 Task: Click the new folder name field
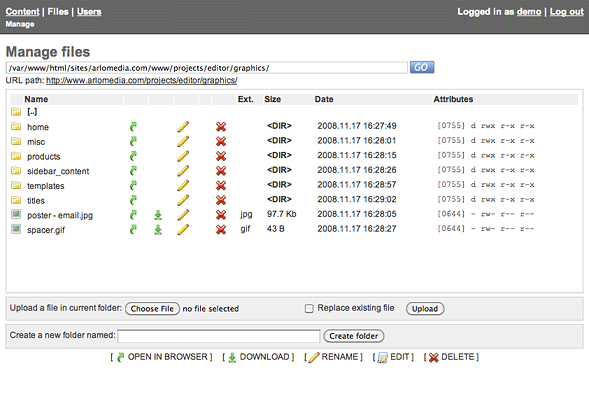219,336
